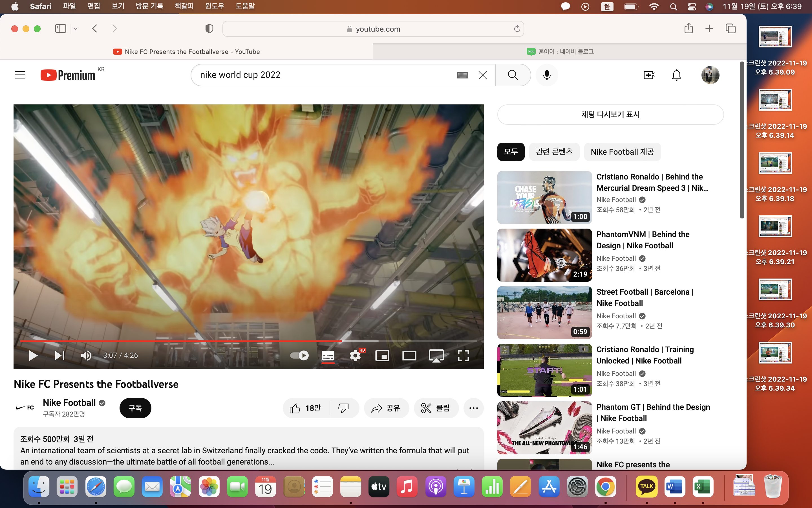Image resolution: width=812 pixels, height=508 pixels.
Task: Dislike the video thumbs down
Action: pos(344,408)
